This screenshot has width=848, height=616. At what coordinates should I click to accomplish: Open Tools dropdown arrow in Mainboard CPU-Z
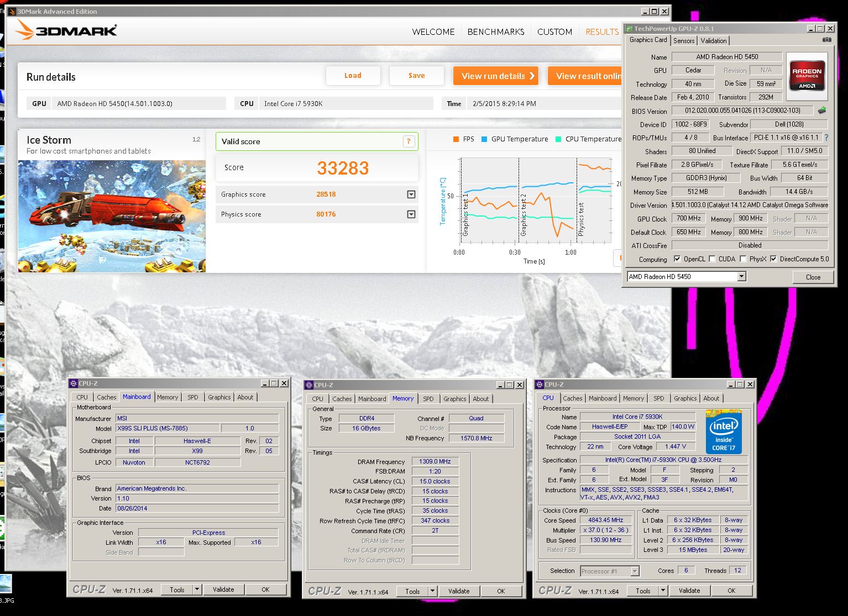[x=197, y=589]
